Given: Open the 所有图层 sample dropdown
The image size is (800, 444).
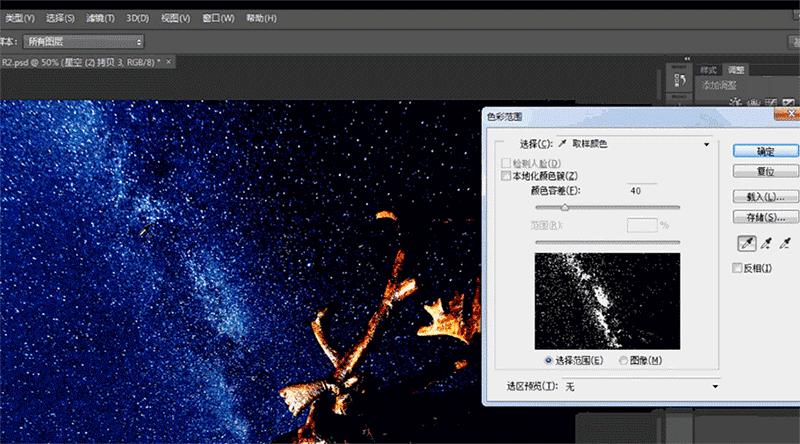Looking at the screenshot, I should [86, 41].
